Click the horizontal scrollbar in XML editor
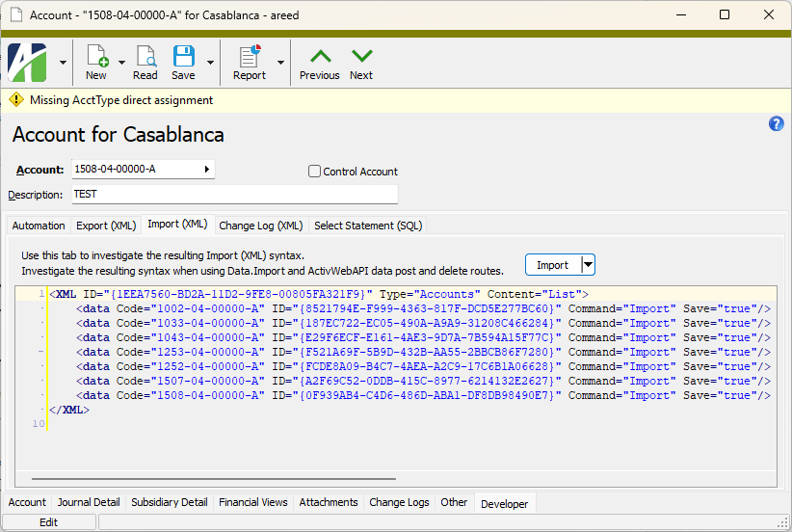This screenshot has height=532, width=792. [x=214, y=478]
